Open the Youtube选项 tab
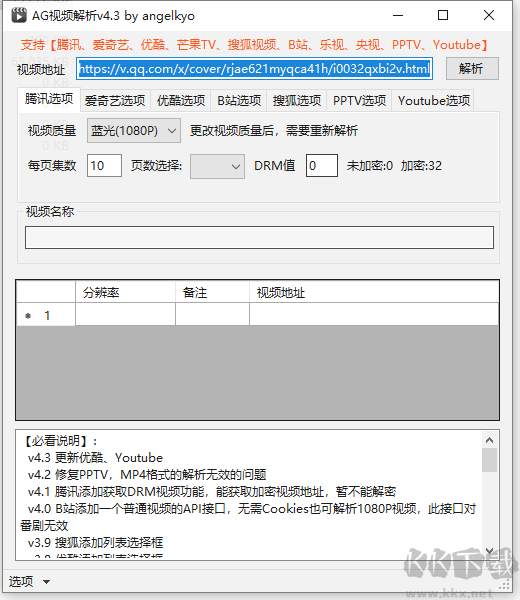 (x=434, y=101)
